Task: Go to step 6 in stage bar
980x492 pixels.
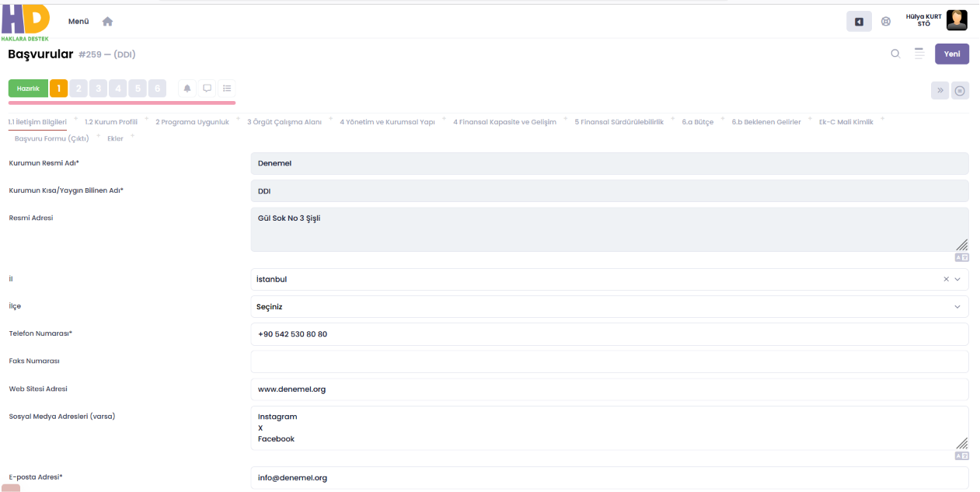Action: click(157, 89)
